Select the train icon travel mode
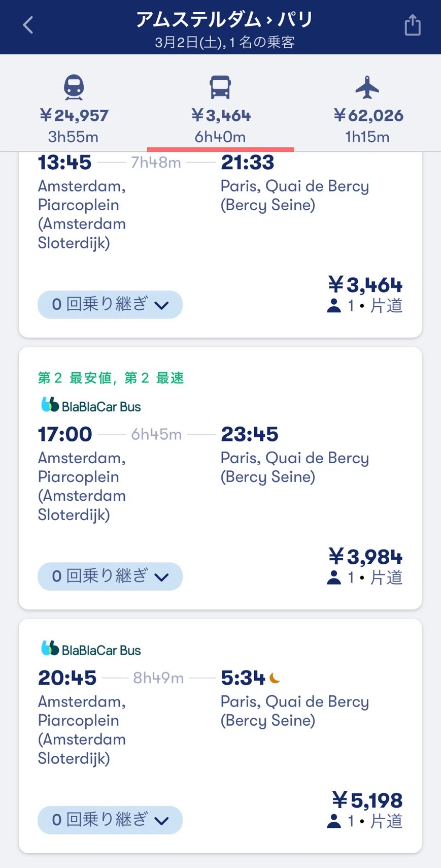Image resolution: width=441 pixels, height=868 pixels. click(74, 87)
